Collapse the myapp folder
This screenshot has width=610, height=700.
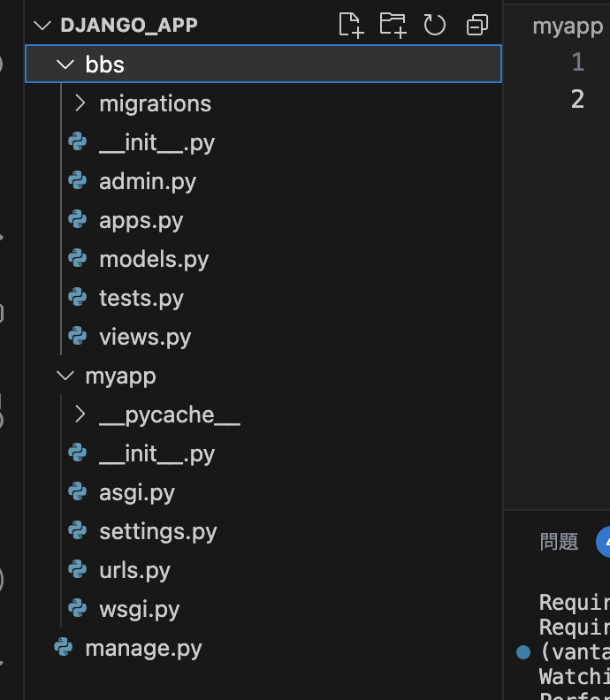[x=65, y=376]
